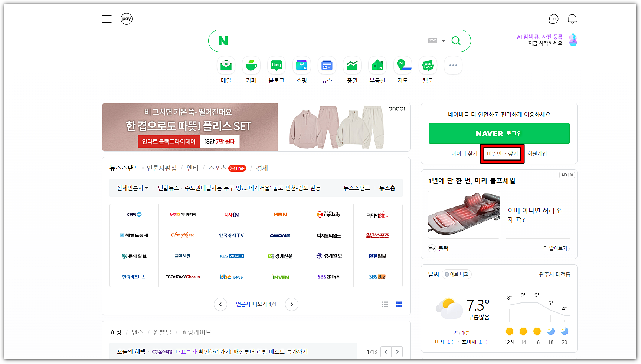
Task: Expand the 전체언론사 dropdown
Action: click(133, 188)
